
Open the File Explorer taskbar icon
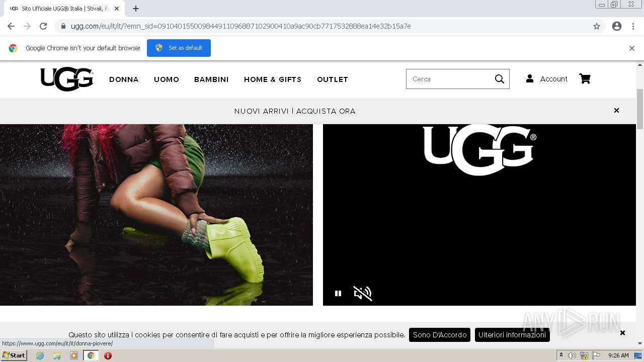tap(57, 355)
